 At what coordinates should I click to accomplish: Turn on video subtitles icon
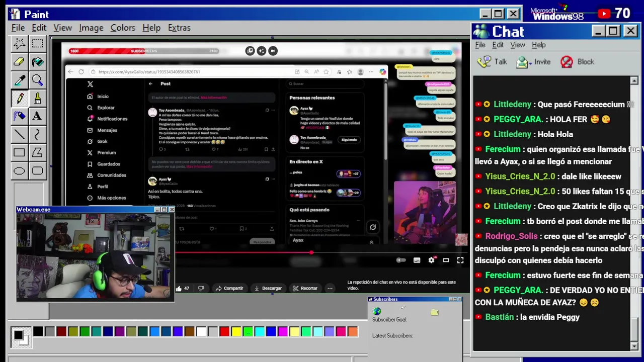click(x=417, y=260)
